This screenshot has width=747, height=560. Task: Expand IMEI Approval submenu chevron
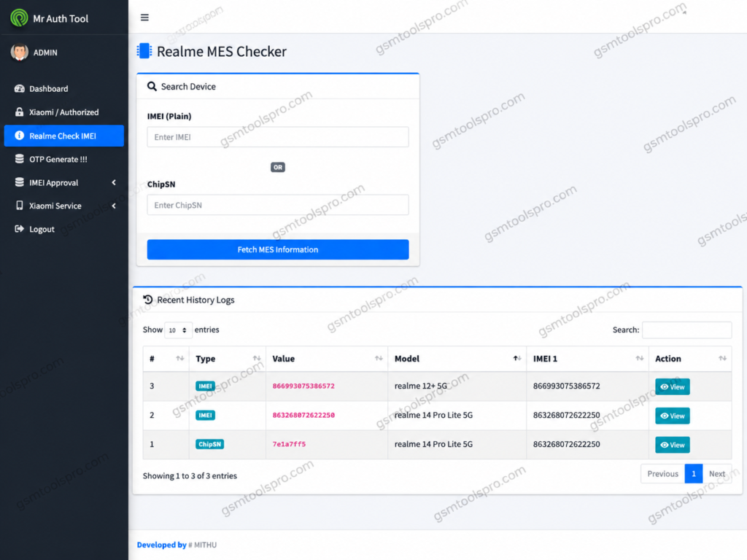coord(114,182)
